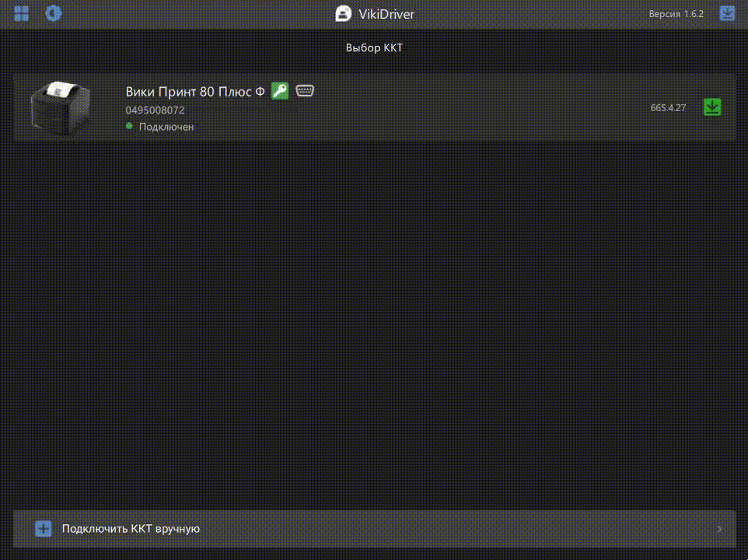This screenshot has width=748, height=560.
Task: Click the serial port connector icon
Action: [305, 90]
